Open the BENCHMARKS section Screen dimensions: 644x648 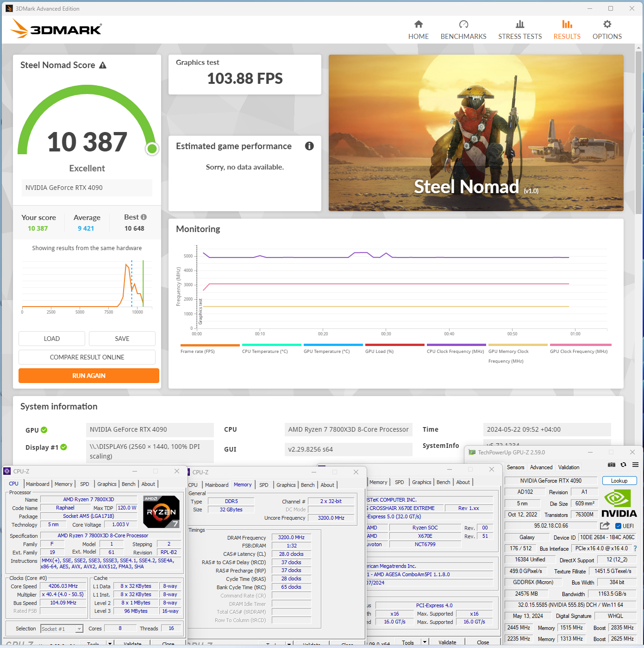pyautogui.click(x=463, y=30)
